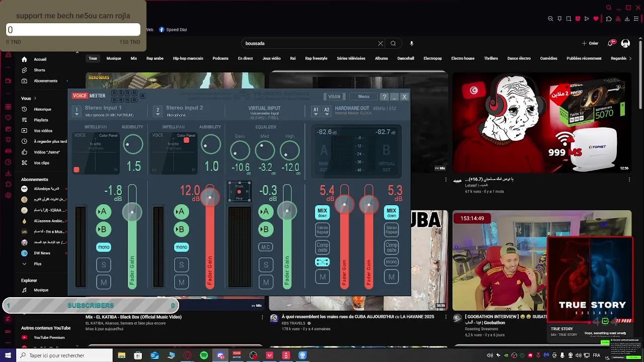
Task: Click the Stereo Input 1 audibility knob
Action: click(133, 145)
